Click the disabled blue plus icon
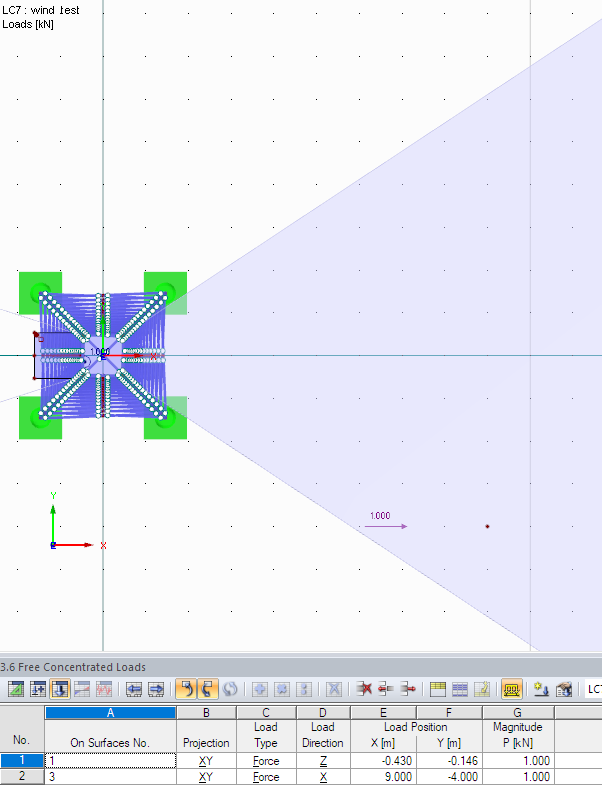This screenshot has height=785, width=602. click(x=259, y=689)
